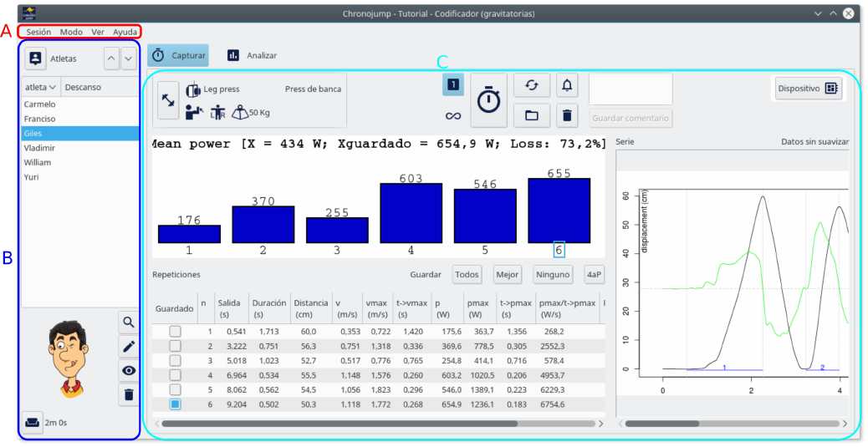The width and height of the screenshot is (868, 447).
Task: Click the eye show athlete icon
Action: 129,370
